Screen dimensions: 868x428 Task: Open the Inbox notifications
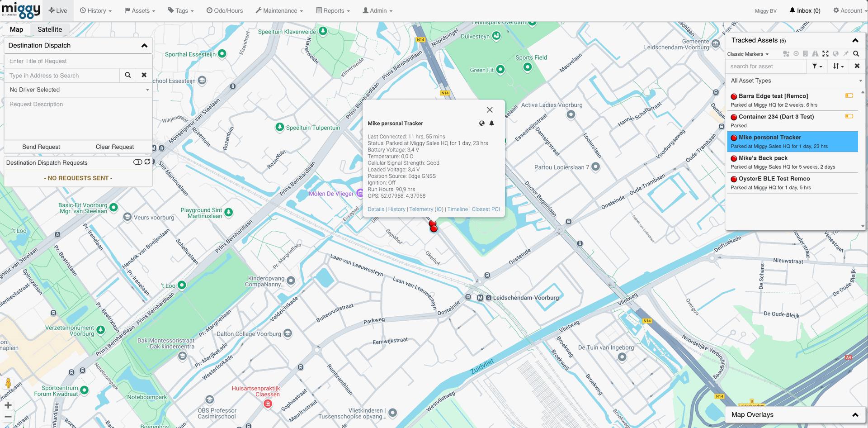click(x=805, y=10)
